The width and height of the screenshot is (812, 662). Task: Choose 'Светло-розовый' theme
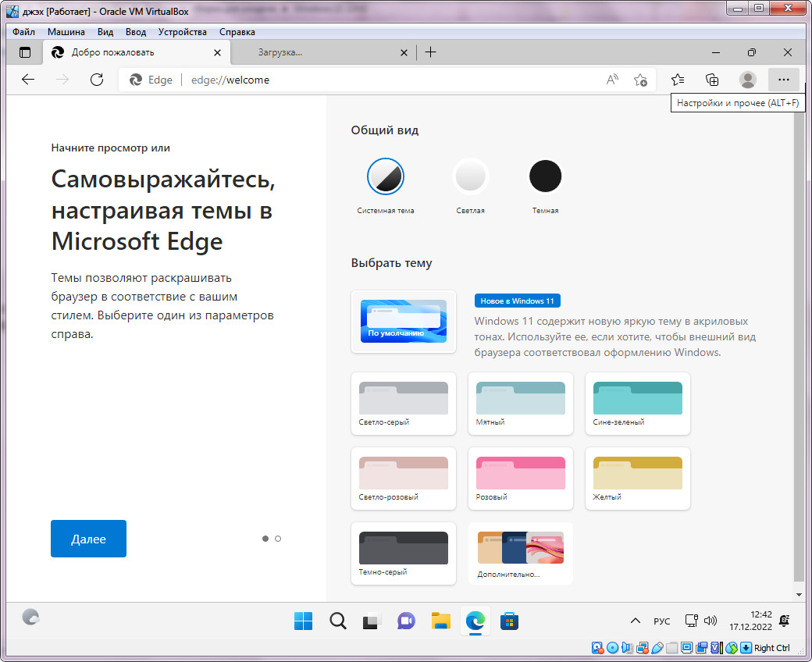pyautogui.click(x=404, y=479)
